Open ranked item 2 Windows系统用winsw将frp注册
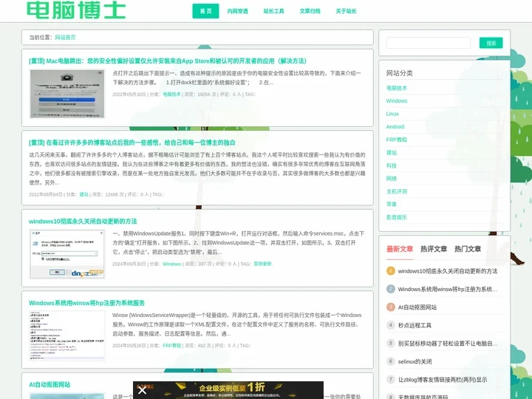The width and height of the screenshot is (532, 399). point(448,289)
